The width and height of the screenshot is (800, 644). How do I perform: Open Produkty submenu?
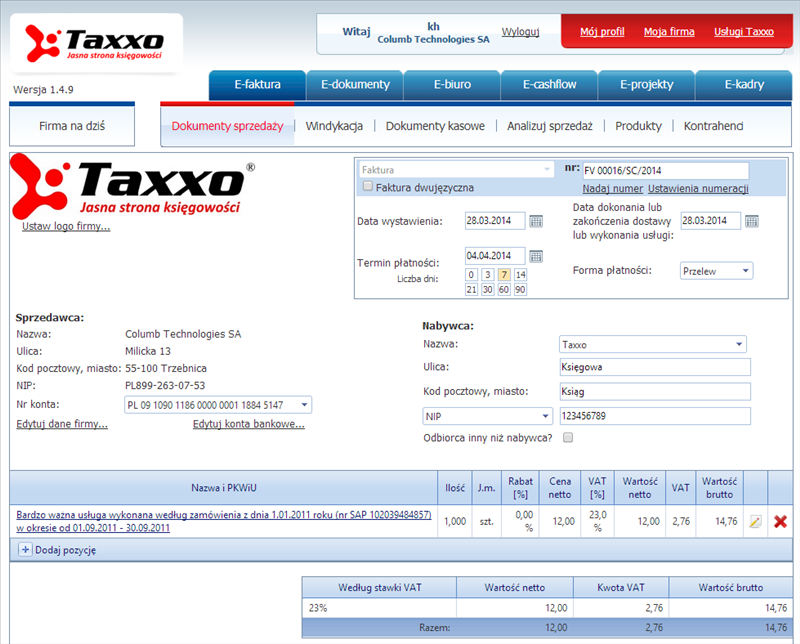click(x=638, y=126)
